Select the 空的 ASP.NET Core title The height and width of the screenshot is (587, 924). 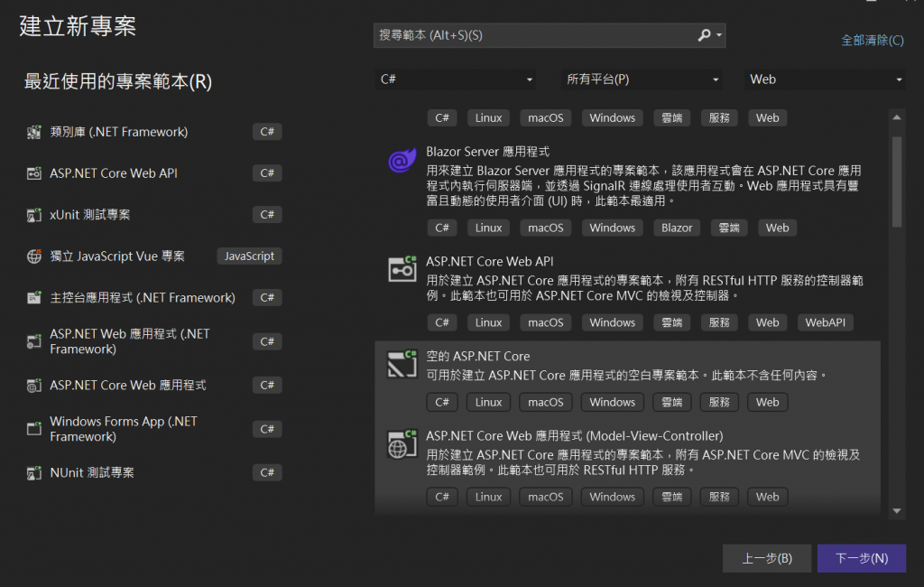tap(478, 357)
